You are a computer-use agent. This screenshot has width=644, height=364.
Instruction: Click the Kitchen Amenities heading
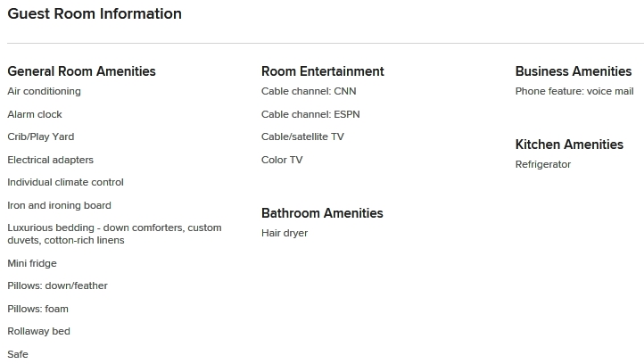point(569,145)
